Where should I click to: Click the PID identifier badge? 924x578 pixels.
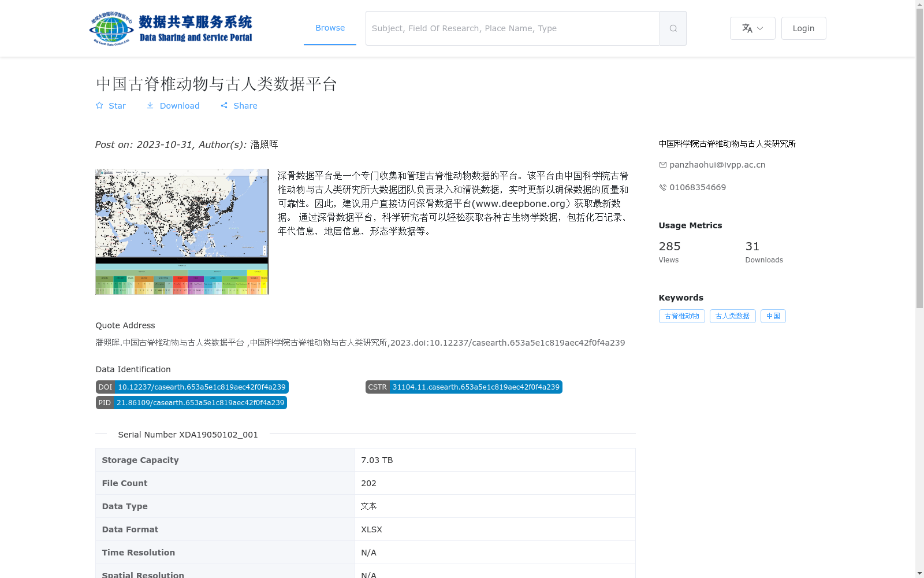pos(191,403)
